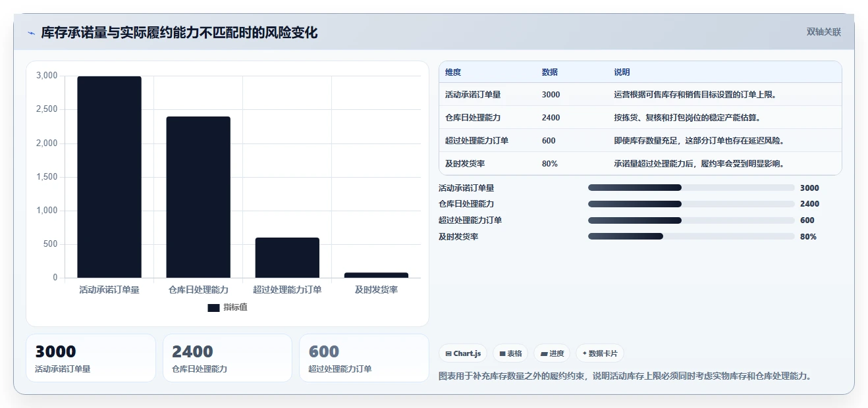Click the description starting 承诺量超过处理能力后
The height and width of the screenshot is (408, 868).
[699, 164]
